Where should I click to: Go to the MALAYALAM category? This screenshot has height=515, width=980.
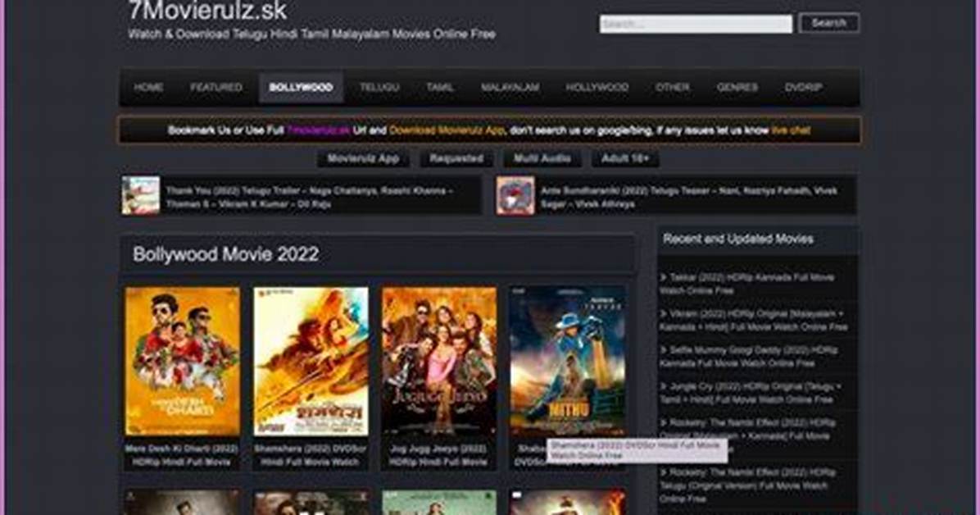(510, 88)
